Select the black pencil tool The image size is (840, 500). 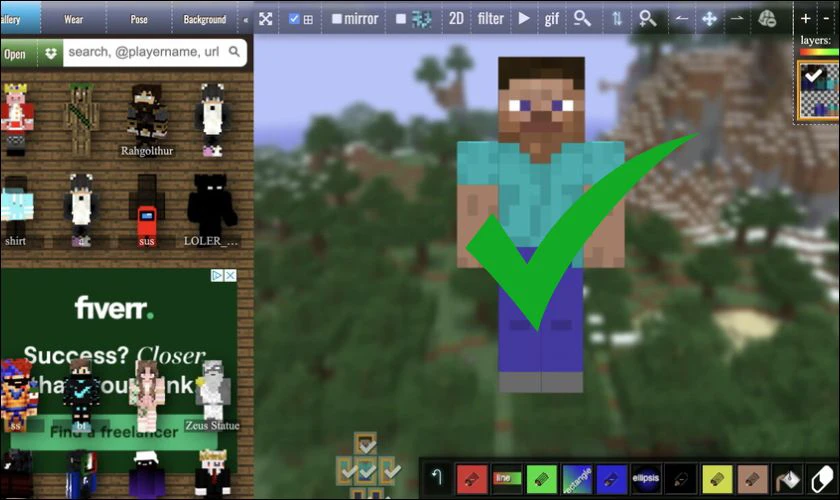(681, 479)
